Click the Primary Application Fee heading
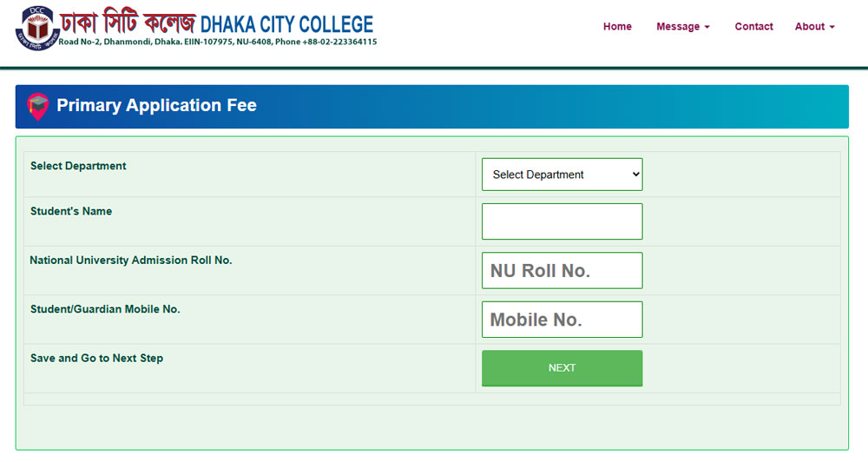Screen dimensions: 868x462 coord(156,106)
